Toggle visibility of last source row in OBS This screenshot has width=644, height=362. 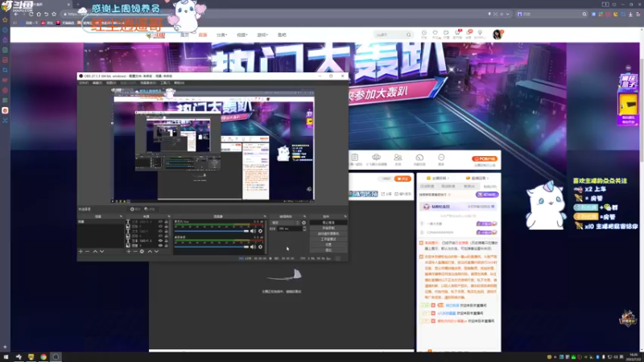point(160,245)
